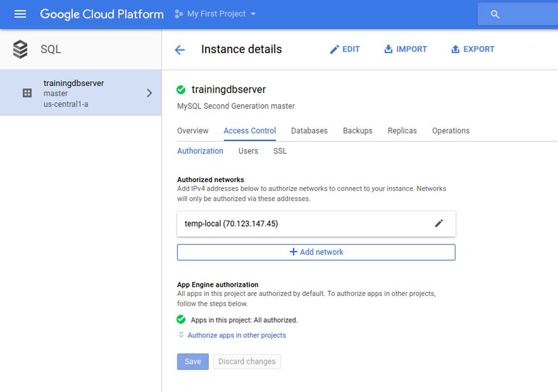Open the hamburger navigation menu
Image resolution: width=558 pixels, height=392 pixels.
pos(20,14)
